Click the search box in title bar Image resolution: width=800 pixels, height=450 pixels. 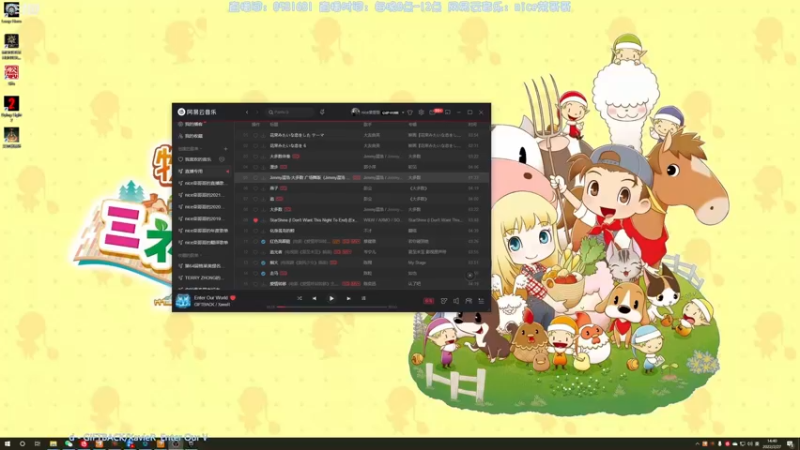click(290, 112)
